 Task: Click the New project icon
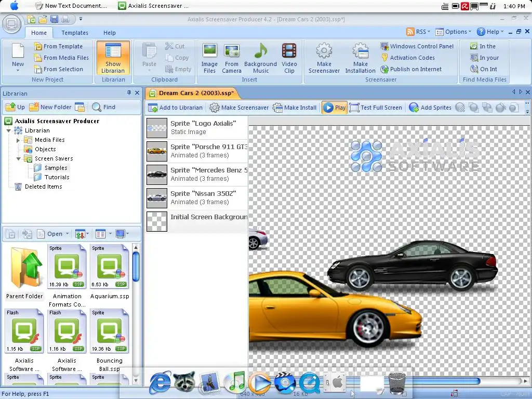(x=18, y=57)
